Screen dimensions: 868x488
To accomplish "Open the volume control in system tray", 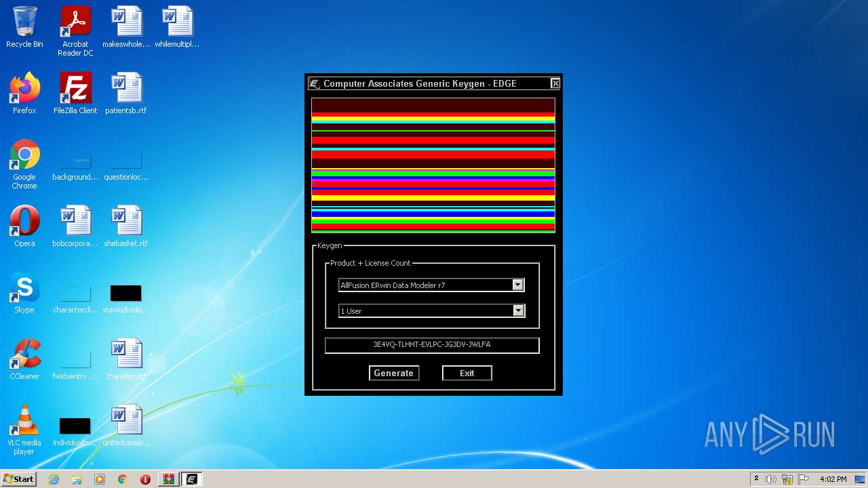I will point(771,479).
